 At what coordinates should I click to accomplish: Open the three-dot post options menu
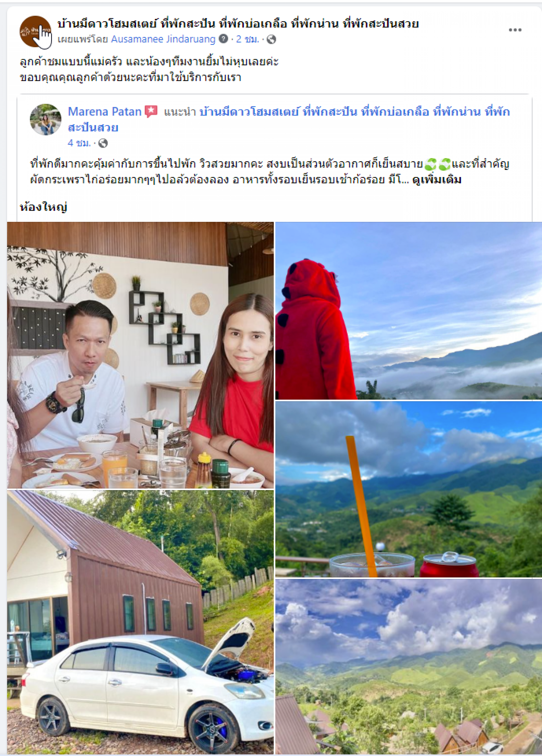pyautogui.click(x=515, y=30)
